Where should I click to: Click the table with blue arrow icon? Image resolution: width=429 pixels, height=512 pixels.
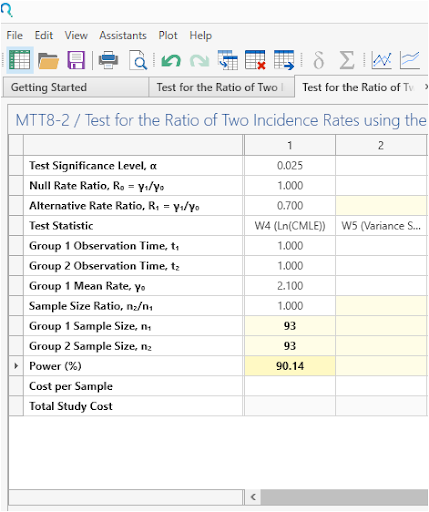284,60
